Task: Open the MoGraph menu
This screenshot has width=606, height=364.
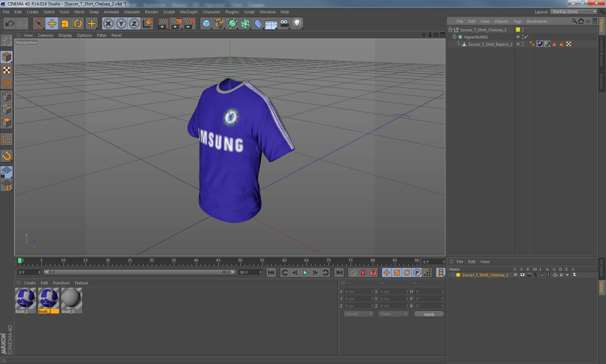Action: click(x=189, y=12)
